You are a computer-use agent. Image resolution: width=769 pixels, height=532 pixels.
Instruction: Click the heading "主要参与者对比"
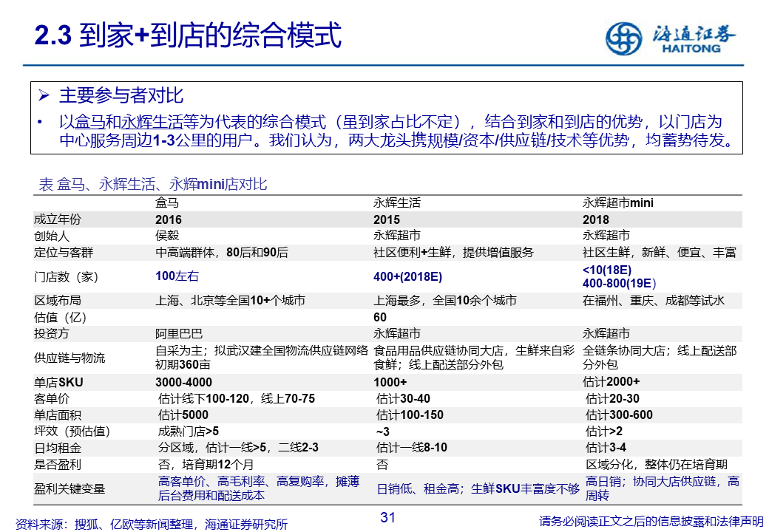(121, 95)
